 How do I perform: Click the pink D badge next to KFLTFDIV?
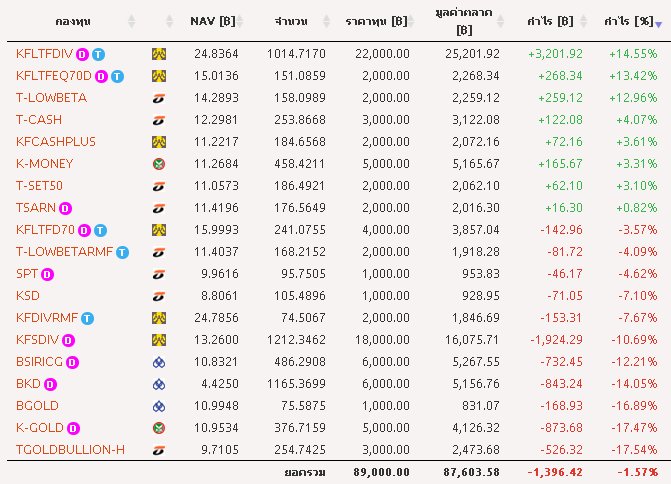pyautogui.click(x=82, y=55)
